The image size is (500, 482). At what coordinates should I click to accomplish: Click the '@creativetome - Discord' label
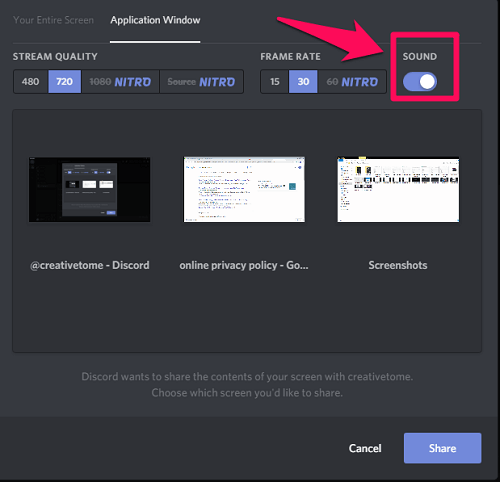[x=90, y=265]
